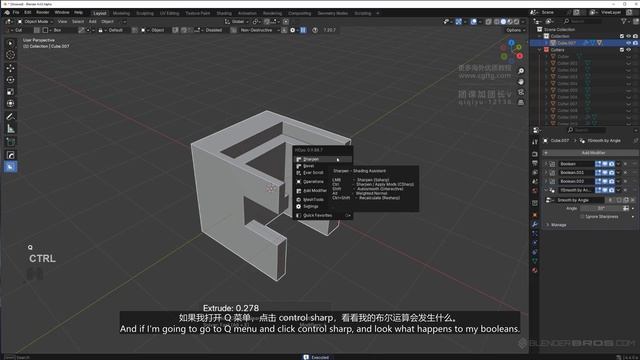
Task: Click the Boolean.002 modifier name field
Action: click(x=576, y=181)
